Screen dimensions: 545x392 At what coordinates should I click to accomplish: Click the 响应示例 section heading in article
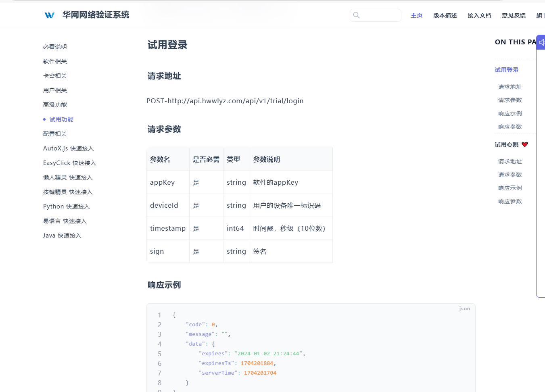click(164, 285)
